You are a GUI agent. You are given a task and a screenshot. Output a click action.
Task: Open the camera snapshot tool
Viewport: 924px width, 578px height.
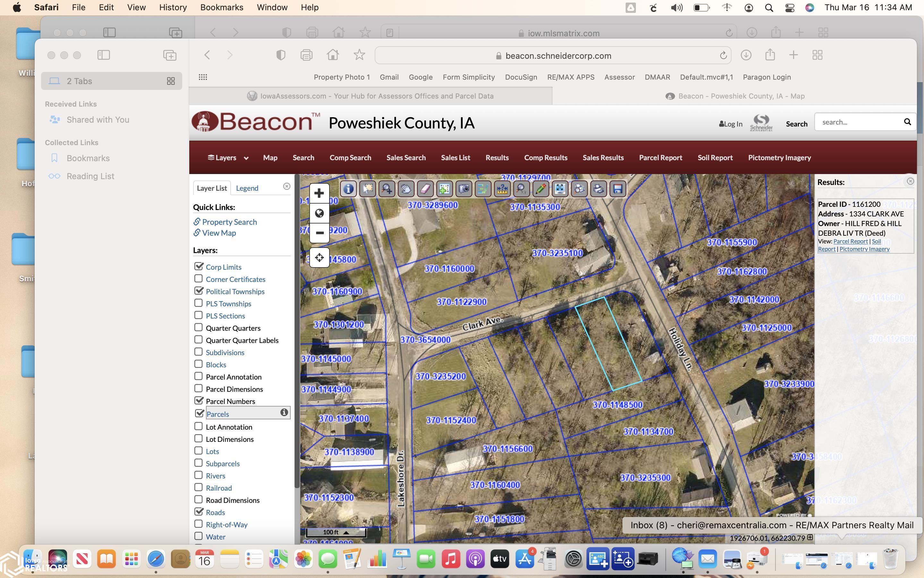(x=464, y=189)
